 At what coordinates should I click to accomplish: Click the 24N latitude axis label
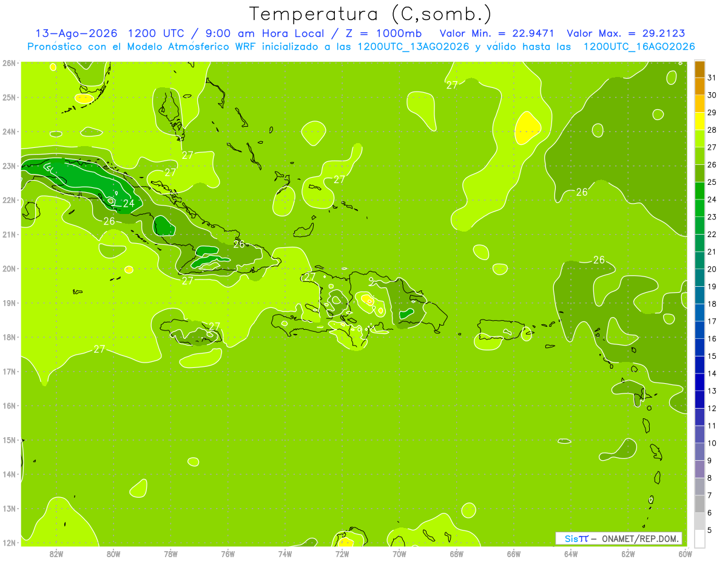[8, 132]
